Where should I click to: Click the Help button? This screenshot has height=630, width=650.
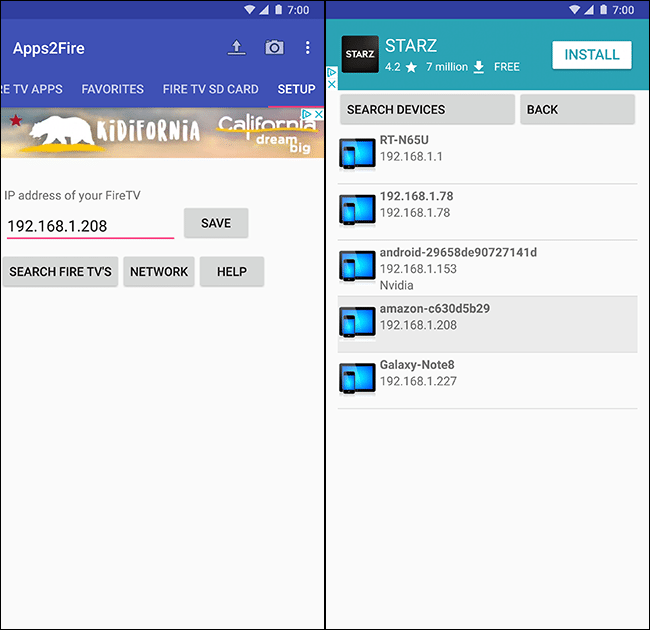pyautogui.click(x=232, y=271)
